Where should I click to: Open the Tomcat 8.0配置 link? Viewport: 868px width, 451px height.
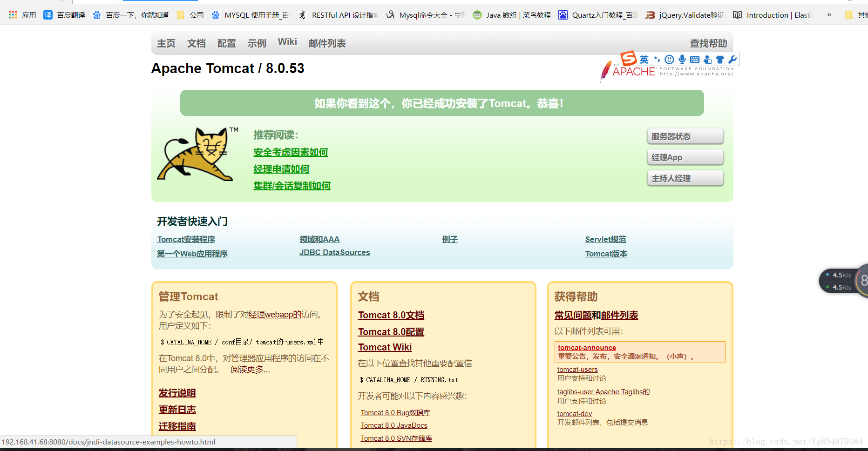tap(391, 332)
